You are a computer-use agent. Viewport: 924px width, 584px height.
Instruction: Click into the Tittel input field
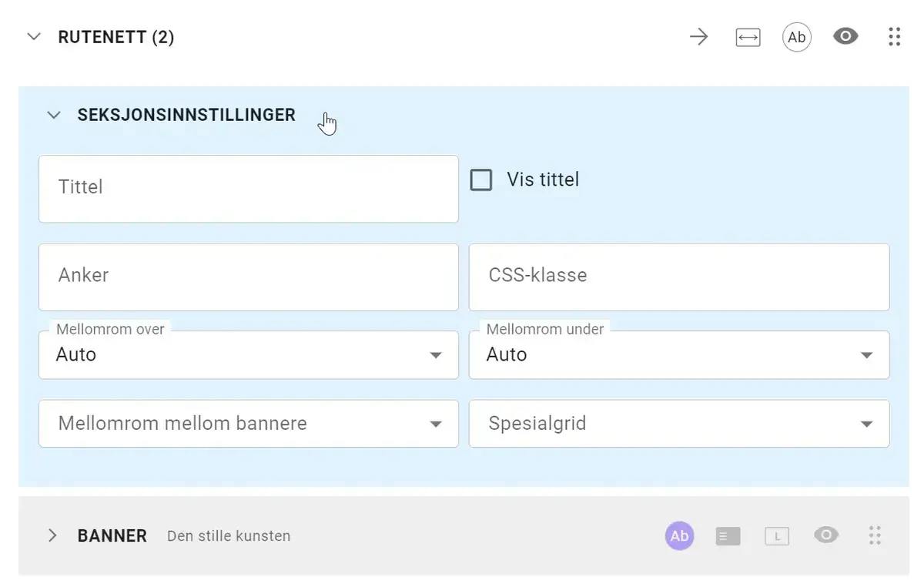pos(248,188)
